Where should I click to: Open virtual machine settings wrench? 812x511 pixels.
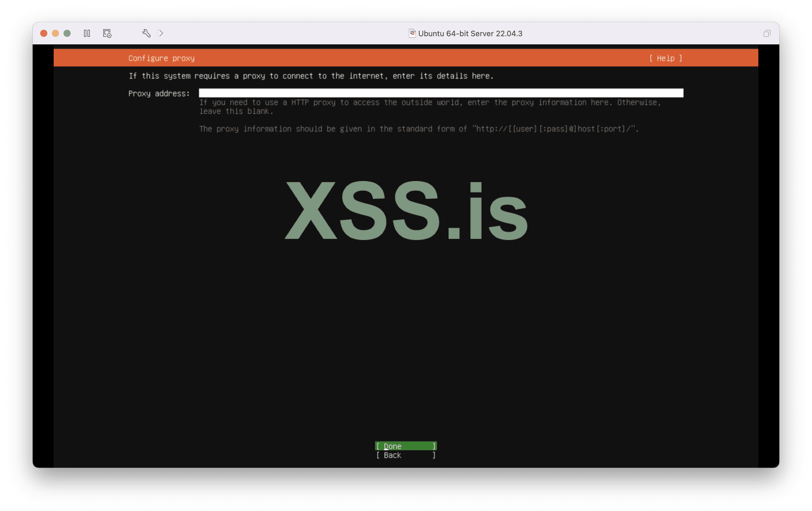(x=146, y=33)
